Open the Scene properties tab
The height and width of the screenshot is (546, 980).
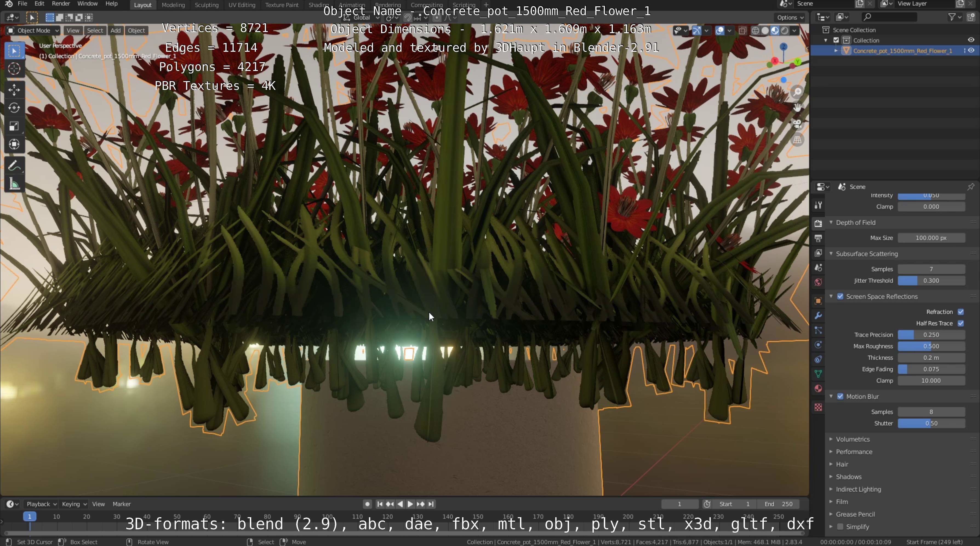click(x=818, y=267)
